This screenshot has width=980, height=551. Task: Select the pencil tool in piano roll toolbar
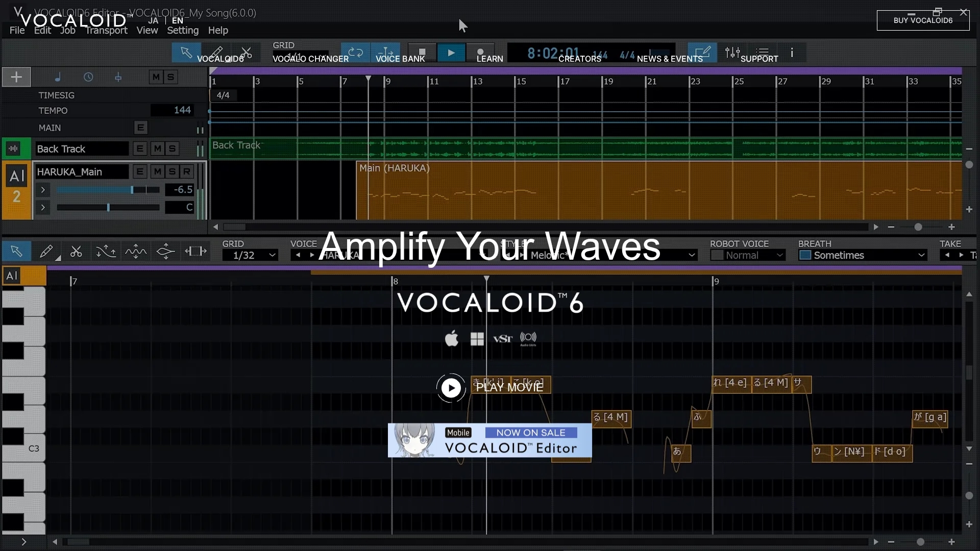coord(46,252)
